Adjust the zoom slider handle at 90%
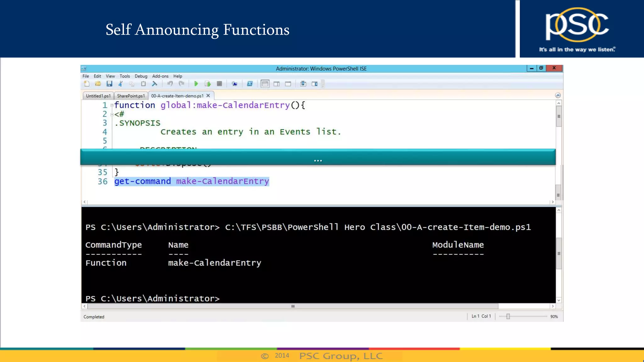This screenshot has width=644, height=362. point(508,316)
